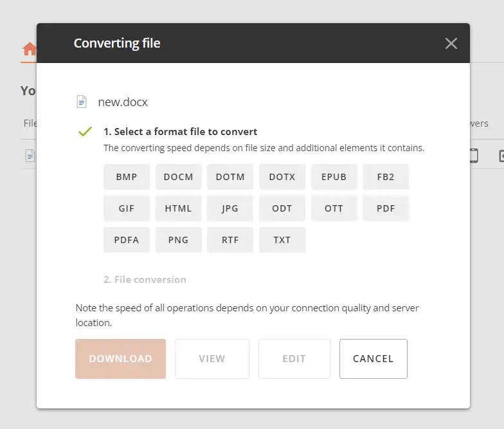504x429 pixels.
Task: Select TXT plain text format
Action: click(x=282, y=240)
